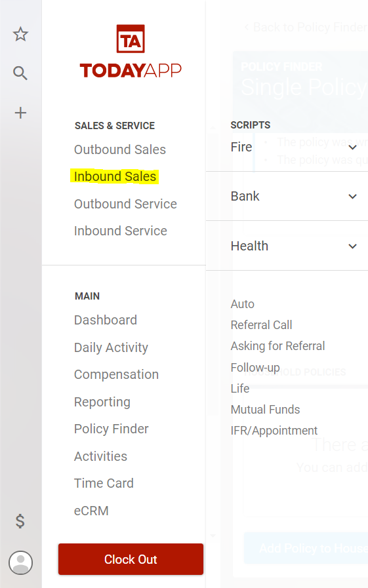
Task: Open the Referral Call script
Action: click(261, 324)
